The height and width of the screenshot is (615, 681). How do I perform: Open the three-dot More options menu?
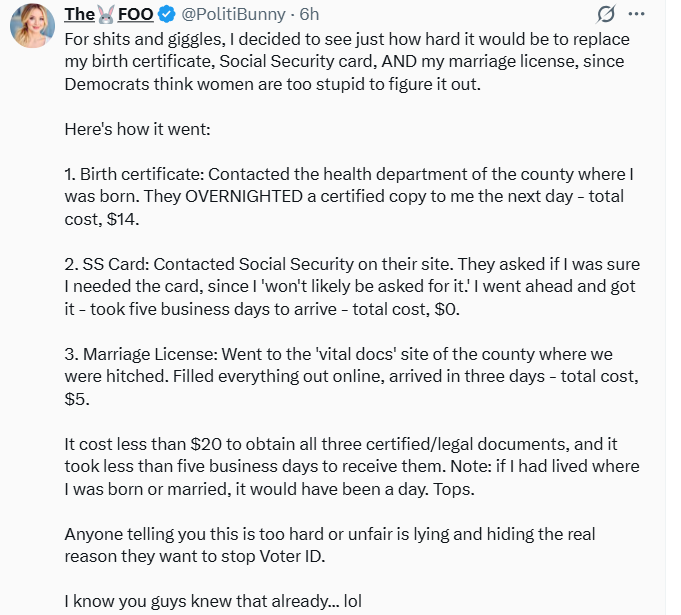[637, 14]
